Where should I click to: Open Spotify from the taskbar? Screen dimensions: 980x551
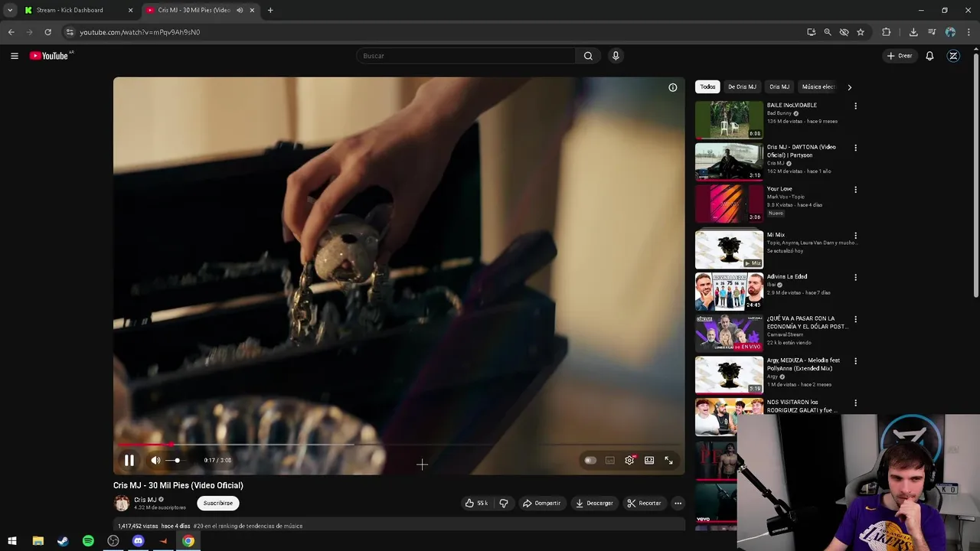coord(88,541)
